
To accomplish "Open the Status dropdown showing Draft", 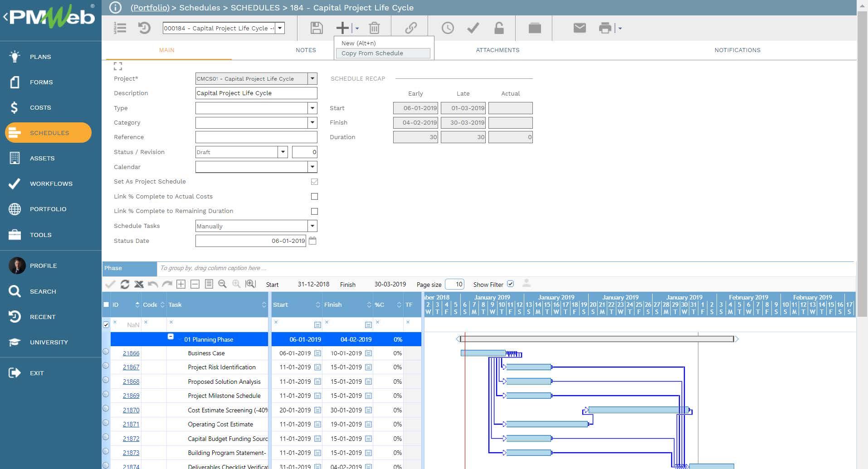I will click(283, 152).
